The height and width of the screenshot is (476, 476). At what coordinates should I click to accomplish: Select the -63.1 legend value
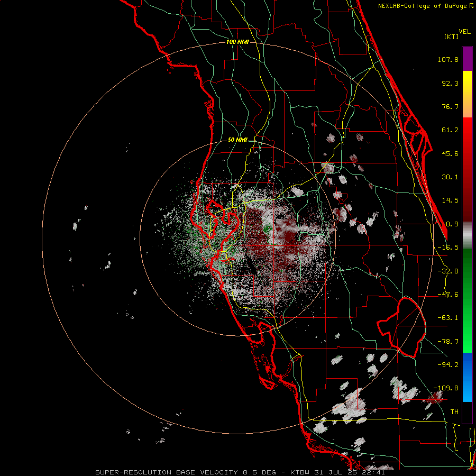click(x=448, y=318)
